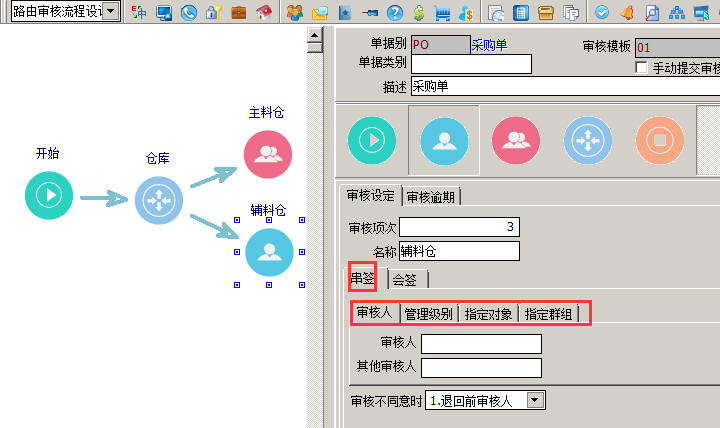Screen dimensions: 720x428
Task: Click the 描述 field containing 采购单
Action: [x=565, y=86]
